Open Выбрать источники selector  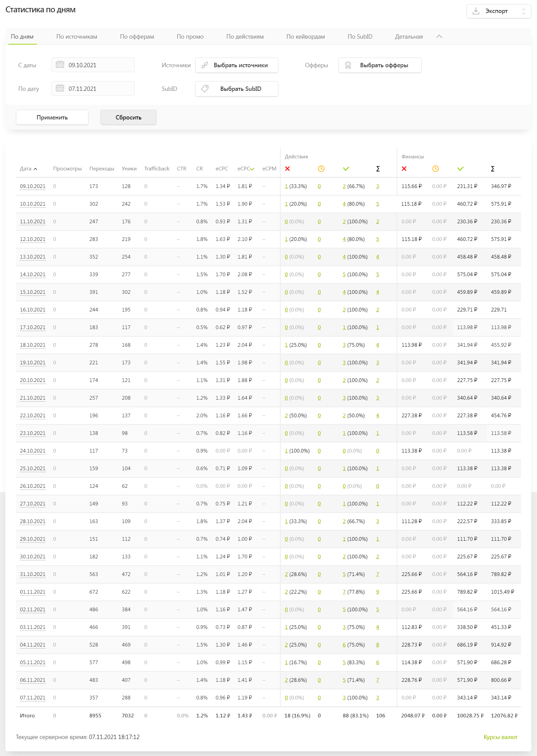pos(236,65)
